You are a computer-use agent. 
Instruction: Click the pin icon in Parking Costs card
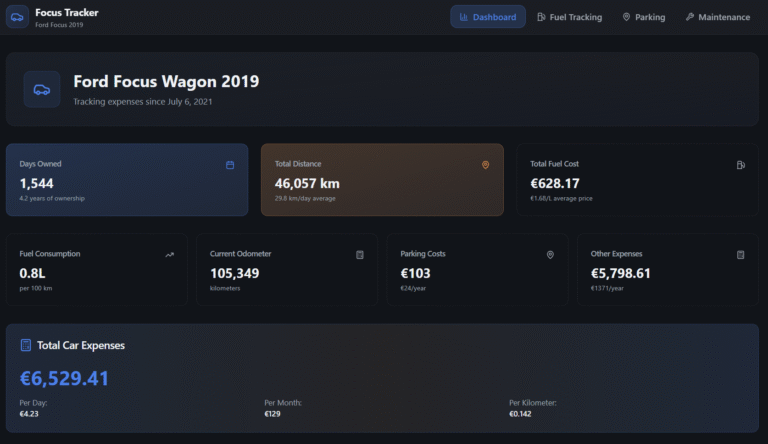pos(550,255)
